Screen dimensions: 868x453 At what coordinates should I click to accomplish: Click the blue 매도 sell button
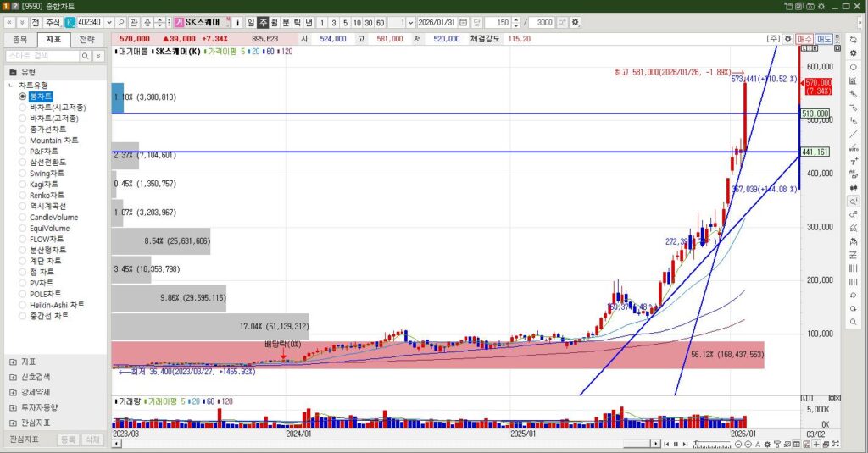[x=824, y=39]
